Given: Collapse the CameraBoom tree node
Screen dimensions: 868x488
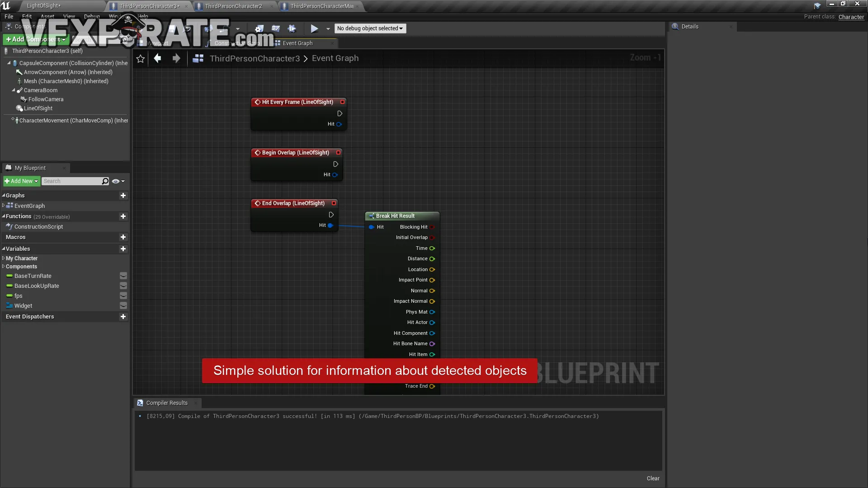Looking at the screenshot, I should pyautogui.click(x=14, y=90).
